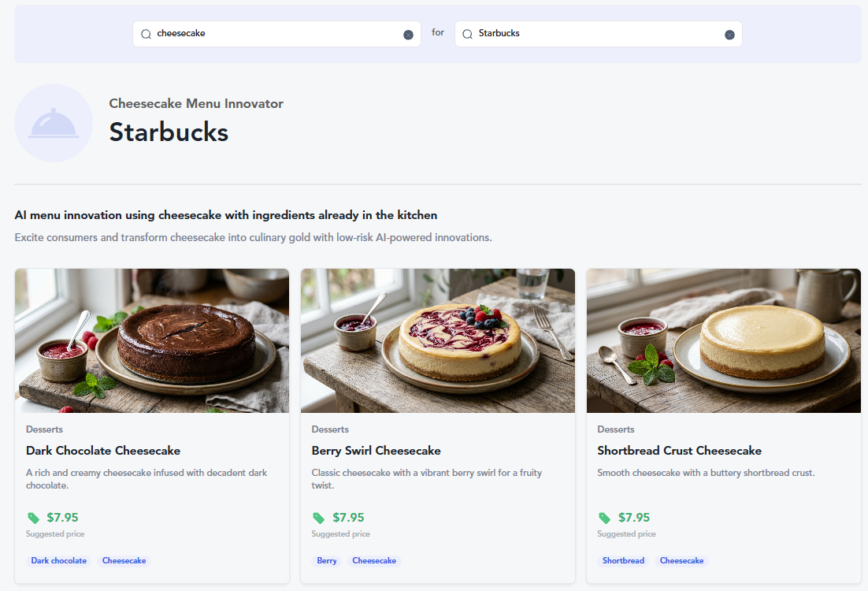Focus the cheesecake dish input field
The image size is (868, 591).
276,34
